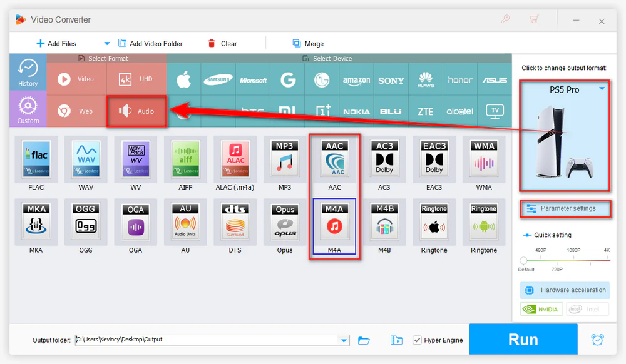Toggle Hardware acceleration
This screenshot has height=364, width=626.
565,290
